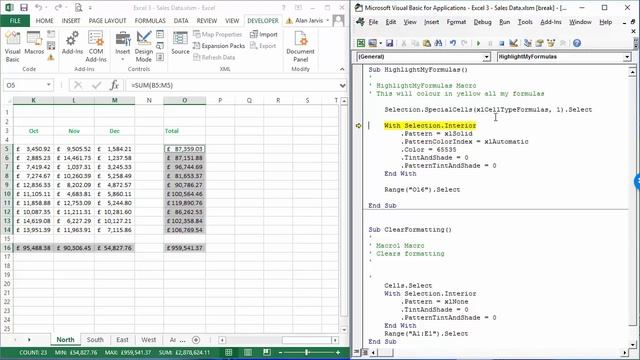The image size is (640, 360).
Task: Click the Record Macro icon
Action: point(51,34)
